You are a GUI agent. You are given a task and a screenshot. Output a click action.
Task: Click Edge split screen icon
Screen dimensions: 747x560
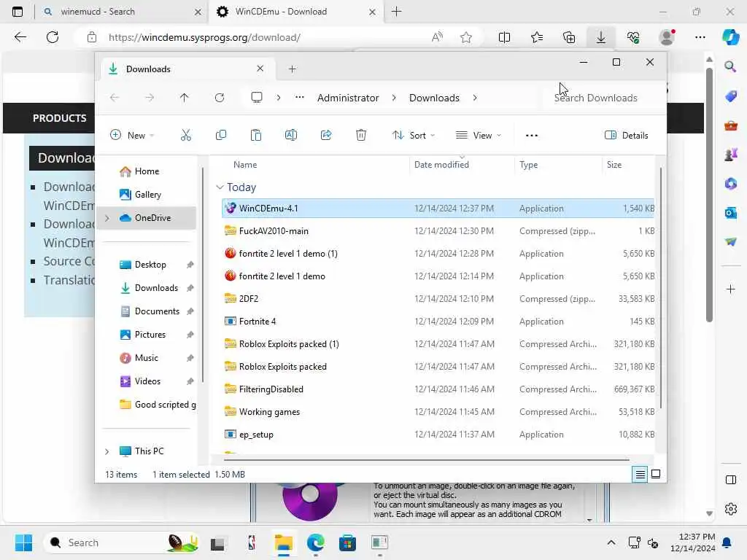click(504, 37)
